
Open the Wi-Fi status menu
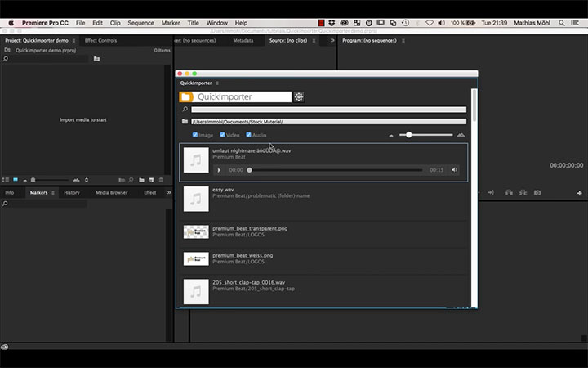tap(430, 23)
